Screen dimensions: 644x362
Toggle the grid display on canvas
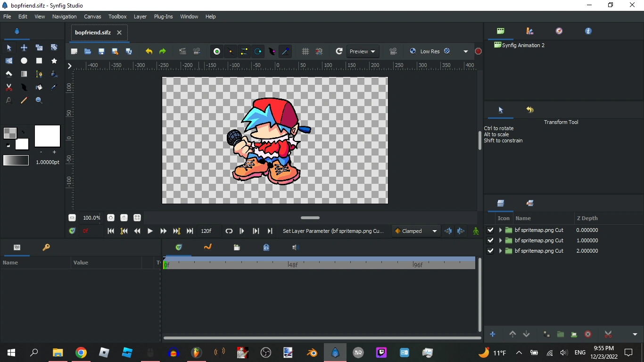point(305,51)
